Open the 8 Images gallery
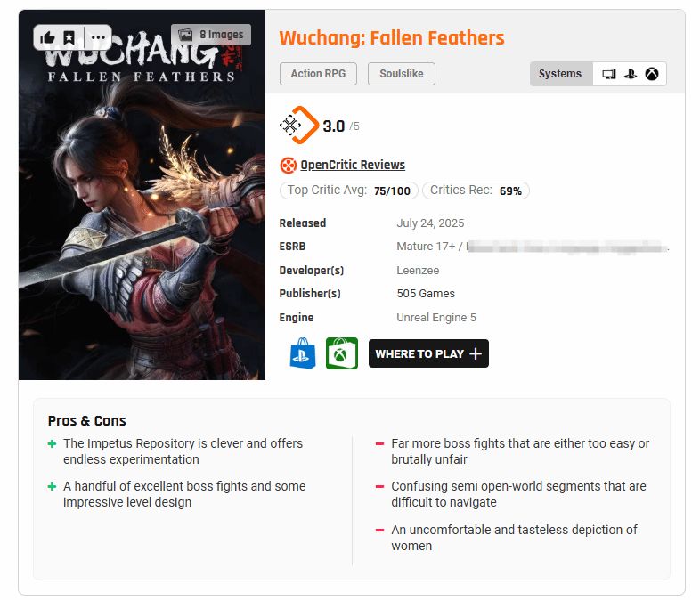 point(211,35)
